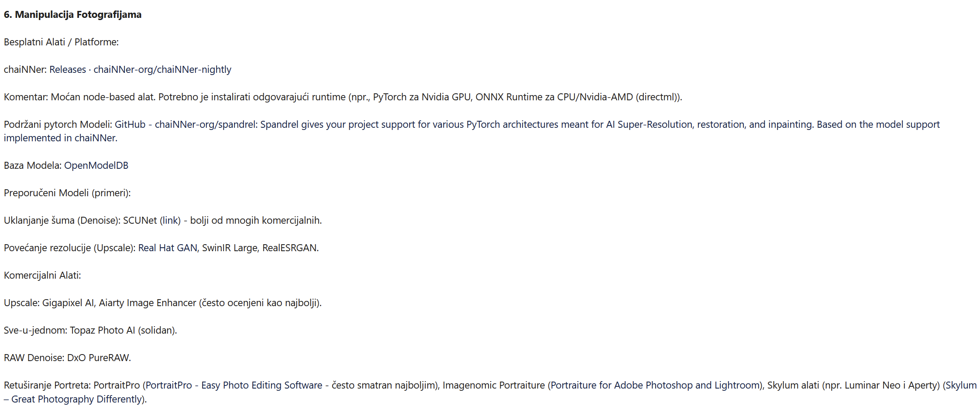Image resolution: width=980 pixels, height=406 pixels.
Task: Select the heading '6. Manipulacija Fotografijama'
Action: (72, 14)
